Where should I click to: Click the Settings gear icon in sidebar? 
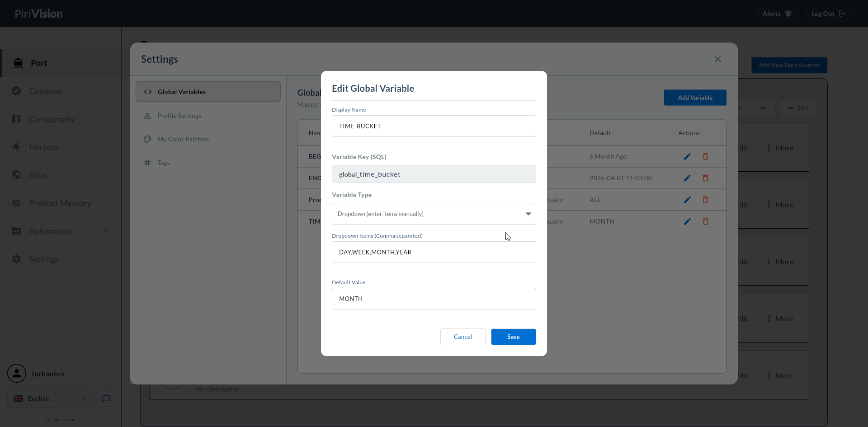pos(16,259)
